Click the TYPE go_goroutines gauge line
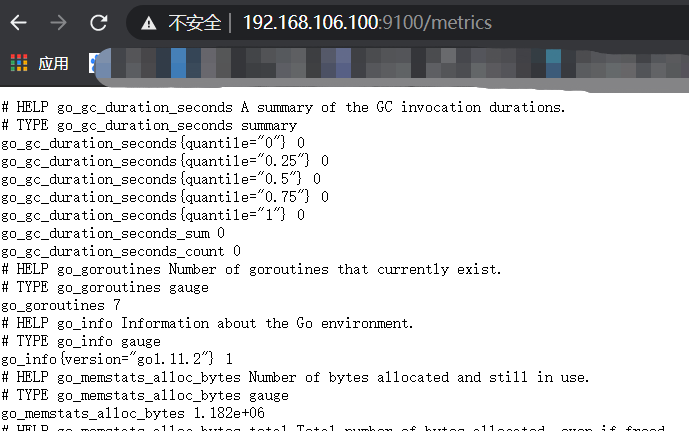Image resolution: width=689 pixels, height=431 pixels. (105, 287)
